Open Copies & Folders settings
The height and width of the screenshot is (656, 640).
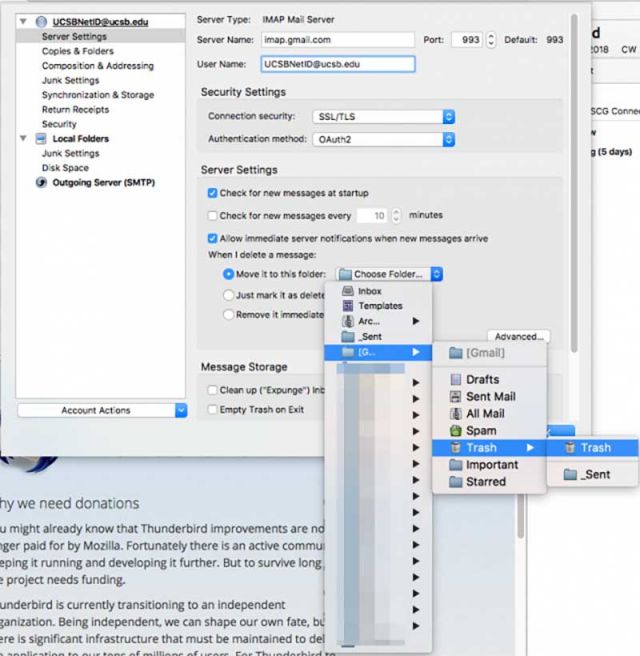point(78,51)
